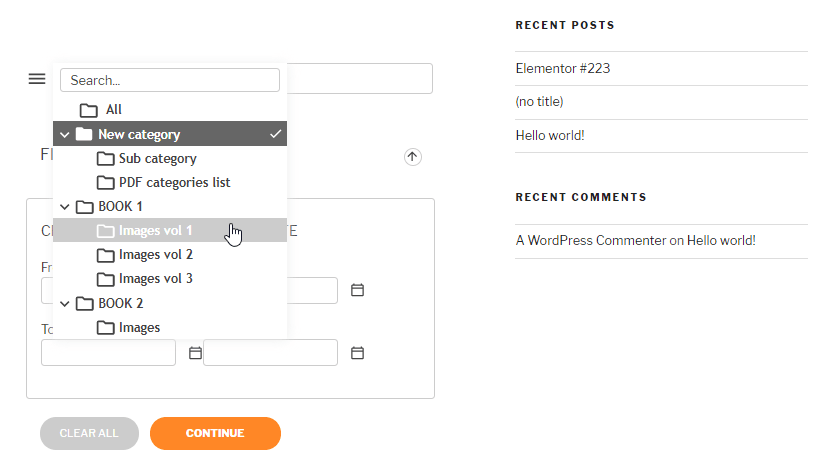Select Images vol 3 category
This screenshot has height=460, width=814.
click(x=155, y=279)
